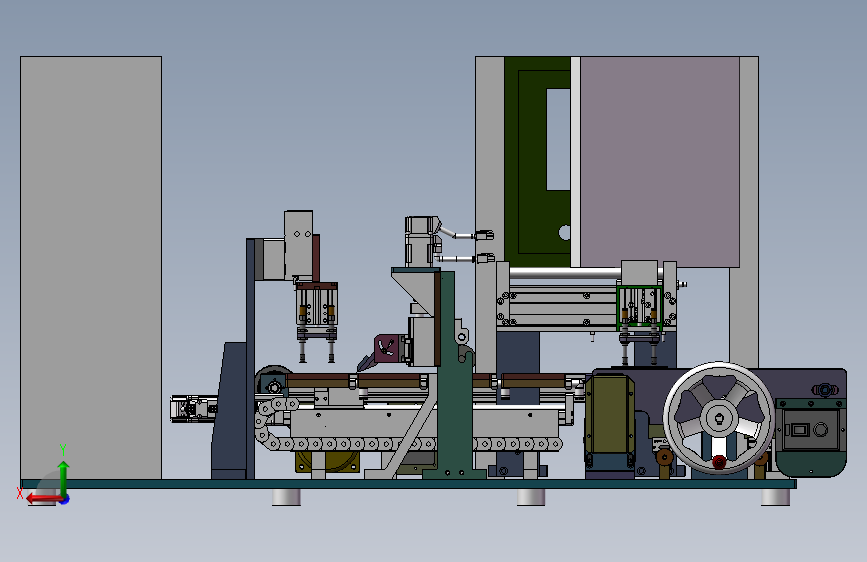
Task: Select the mauve panel of the right cabinet
Action: pyautogui.click(x=660, y=162)
